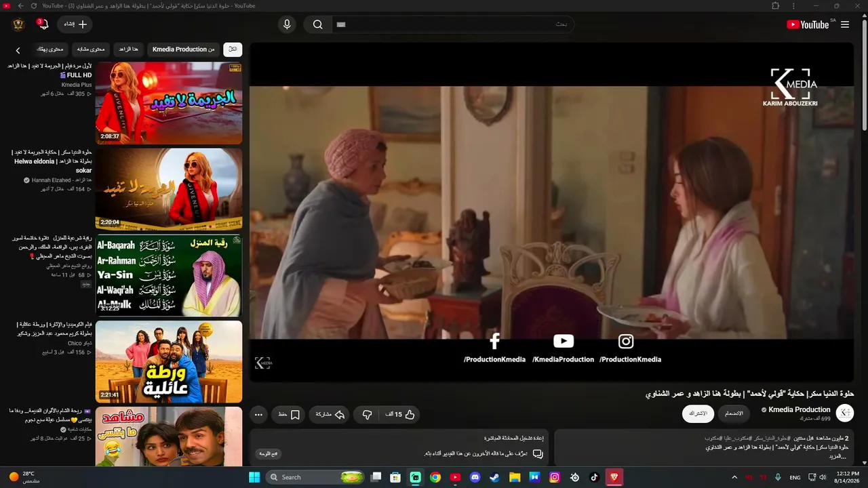
Task: Open the Kmedia Plus channel link
Action: point(77,85)
